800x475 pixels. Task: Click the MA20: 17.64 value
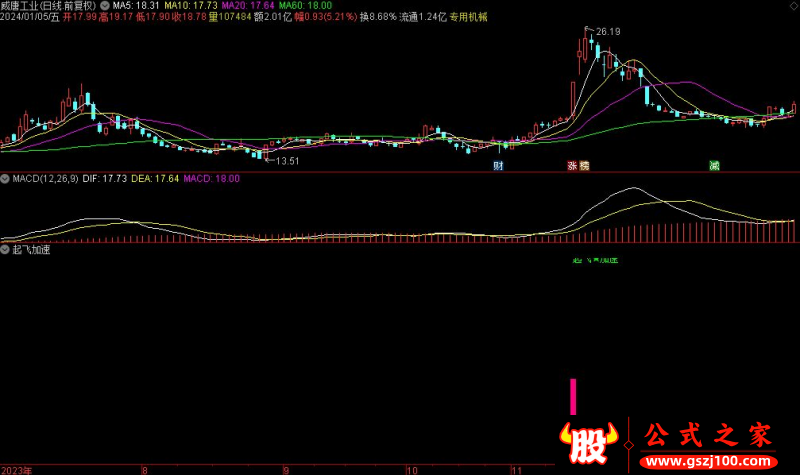pyautogui.click(x=248, y=6)
